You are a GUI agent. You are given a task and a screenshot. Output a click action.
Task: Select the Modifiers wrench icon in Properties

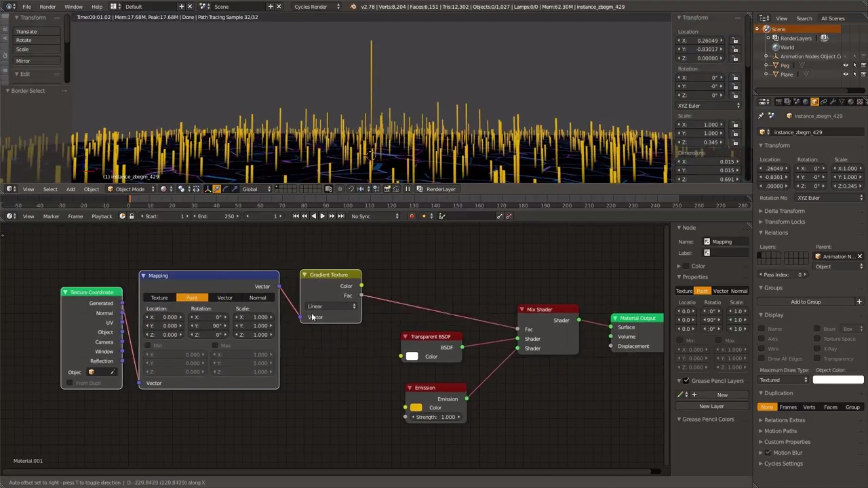coord(833,102)
